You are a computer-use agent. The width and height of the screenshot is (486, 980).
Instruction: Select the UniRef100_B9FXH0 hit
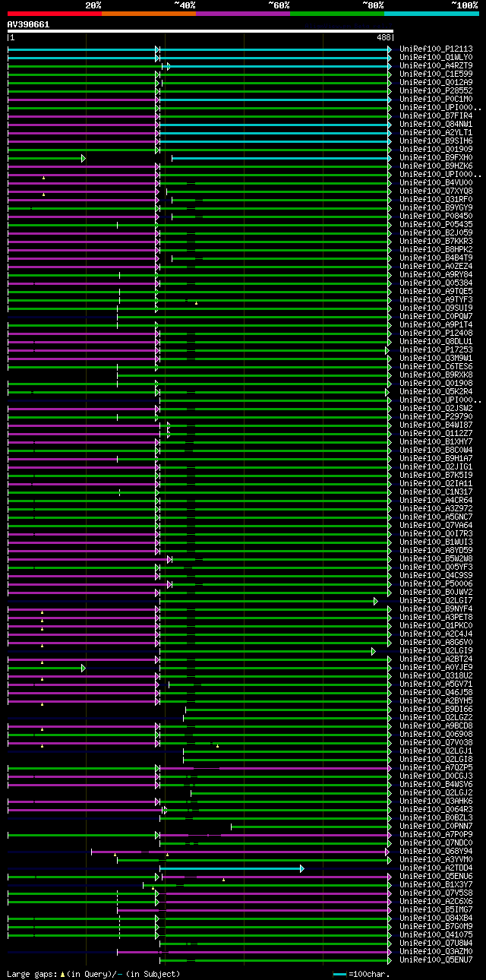(x=436, y=157)
